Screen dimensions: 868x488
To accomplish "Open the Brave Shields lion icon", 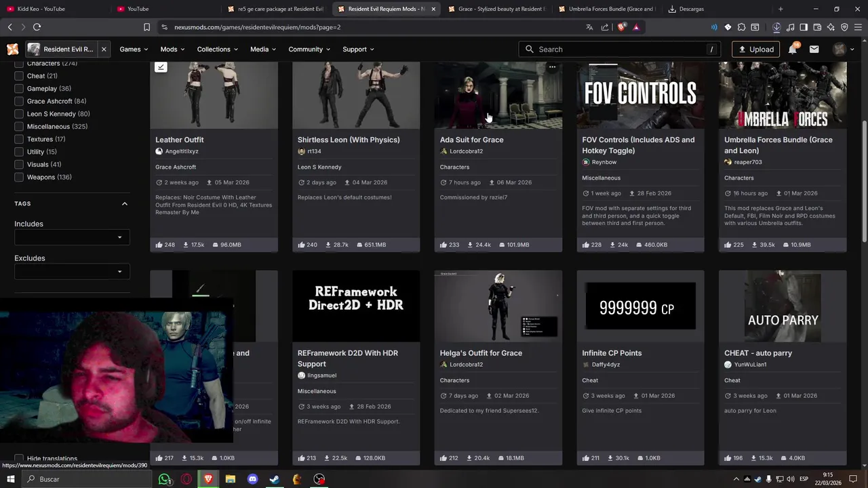I will click(x=622, y=27).
